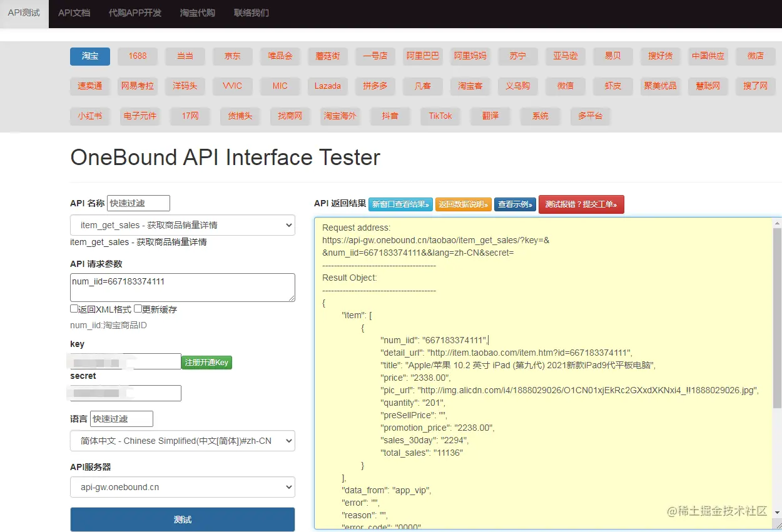
Task: Edit the num_iid request parameters textarea
Action: [183, 288]
